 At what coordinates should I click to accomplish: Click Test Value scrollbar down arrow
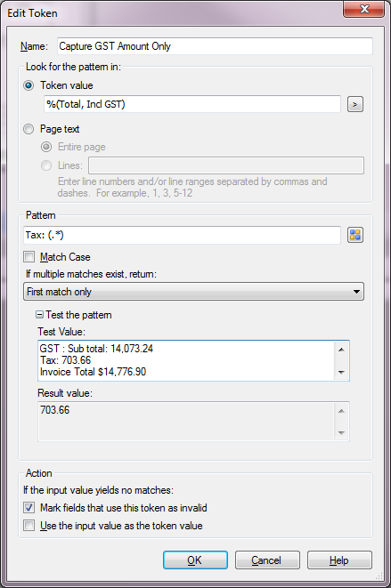[x=341, y=372]
